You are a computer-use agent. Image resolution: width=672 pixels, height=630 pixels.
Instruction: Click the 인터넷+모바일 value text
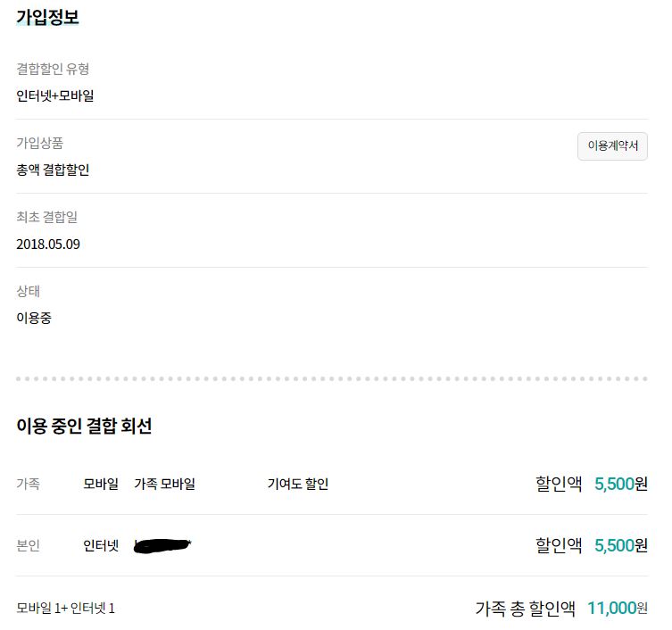[x=55, y=95]
